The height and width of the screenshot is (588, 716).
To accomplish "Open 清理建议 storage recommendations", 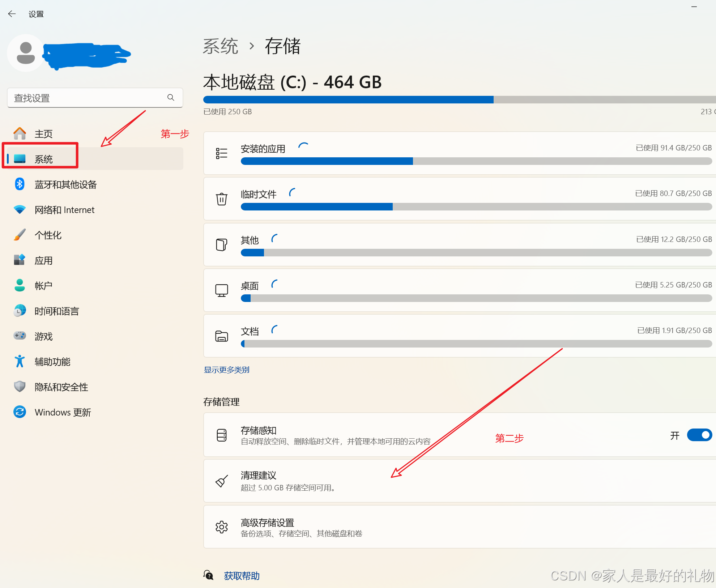I will tap(259, 476).
